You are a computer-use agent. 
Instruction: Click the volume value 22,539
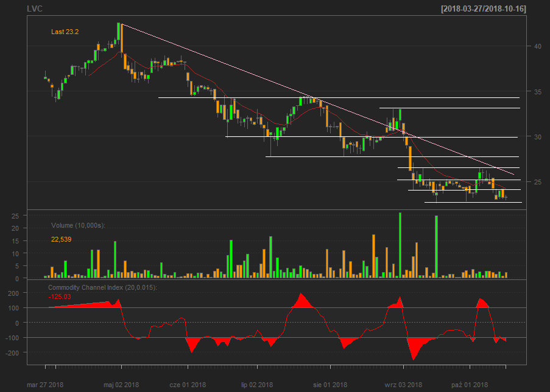pos(61,239)
